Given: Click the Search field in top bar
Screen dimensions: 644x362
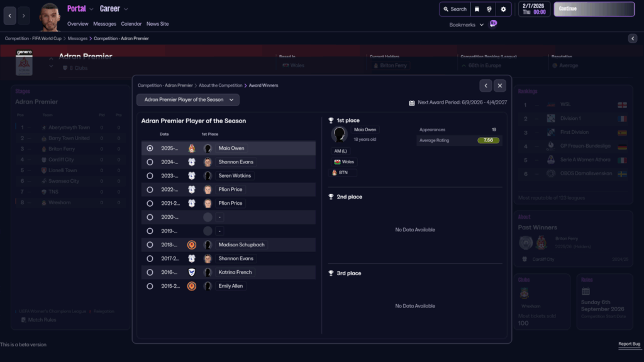Looking at the screenshot, I should tap(454, 9).
